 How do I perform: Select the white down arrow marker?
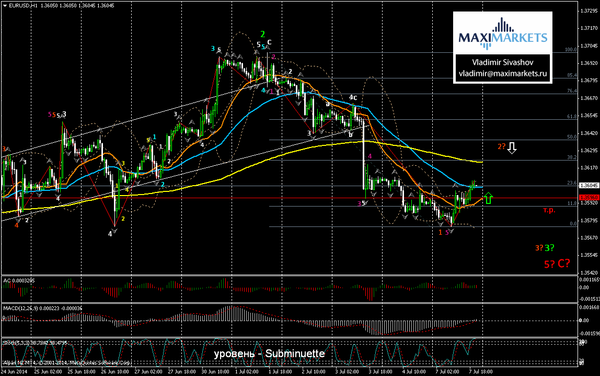pos(512,148)
